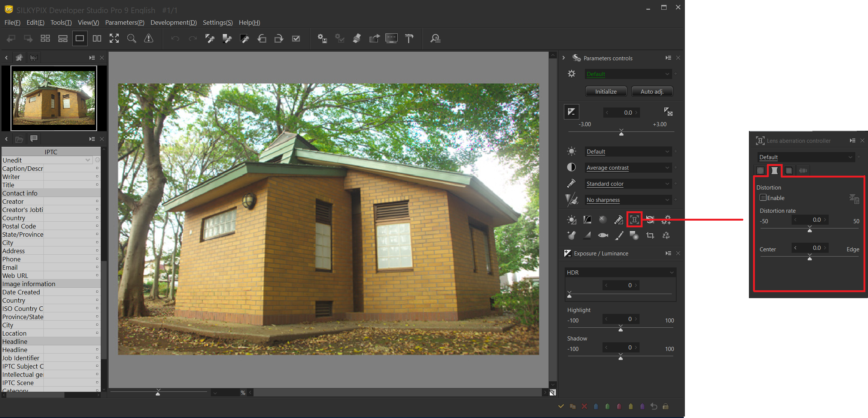Open the spotting tool spray icon
This screenshot has height=418, width=868.
(571, 235)
